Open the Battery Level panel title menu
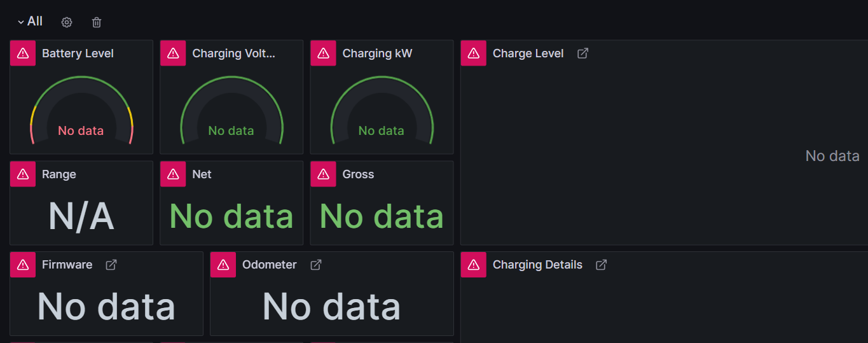The width and height of the screenshot is (868, 343). point(78,53)
